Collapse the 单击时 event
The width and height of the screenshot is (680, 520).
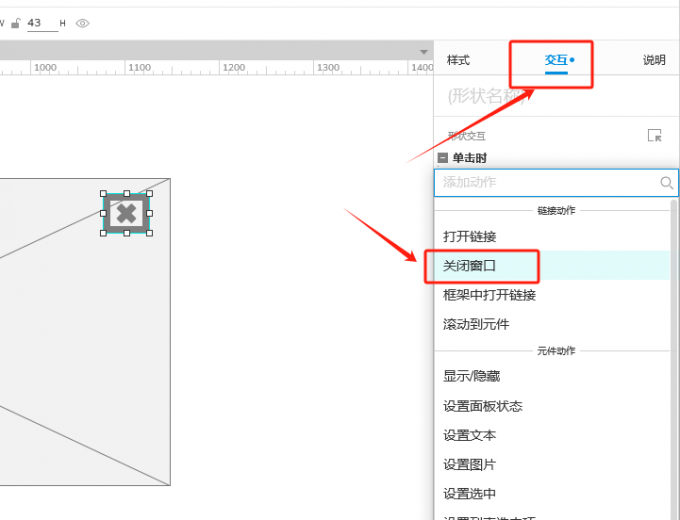coord(443,157)
